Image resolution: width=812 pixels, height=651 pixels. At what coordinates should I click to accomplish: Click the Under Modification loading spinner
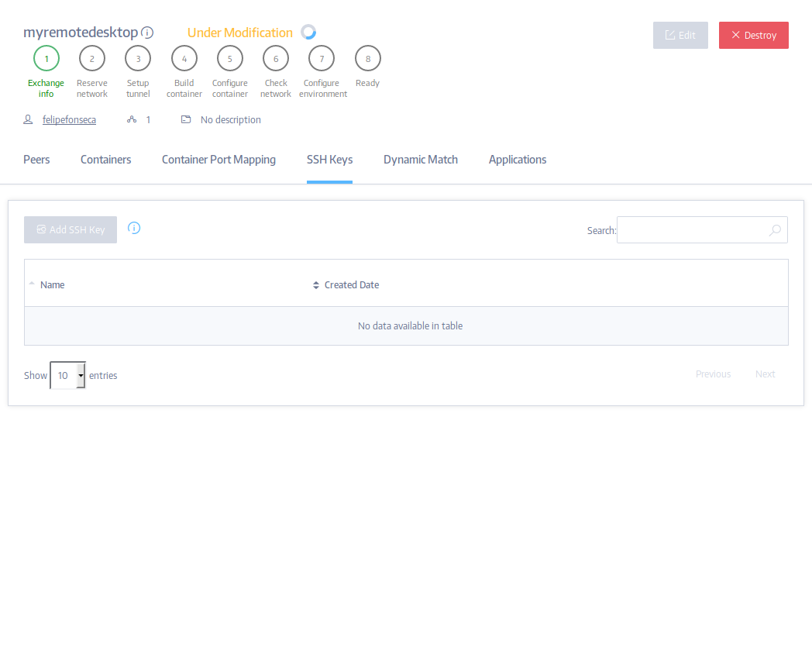pyautogui.click(x=308, y=32)
